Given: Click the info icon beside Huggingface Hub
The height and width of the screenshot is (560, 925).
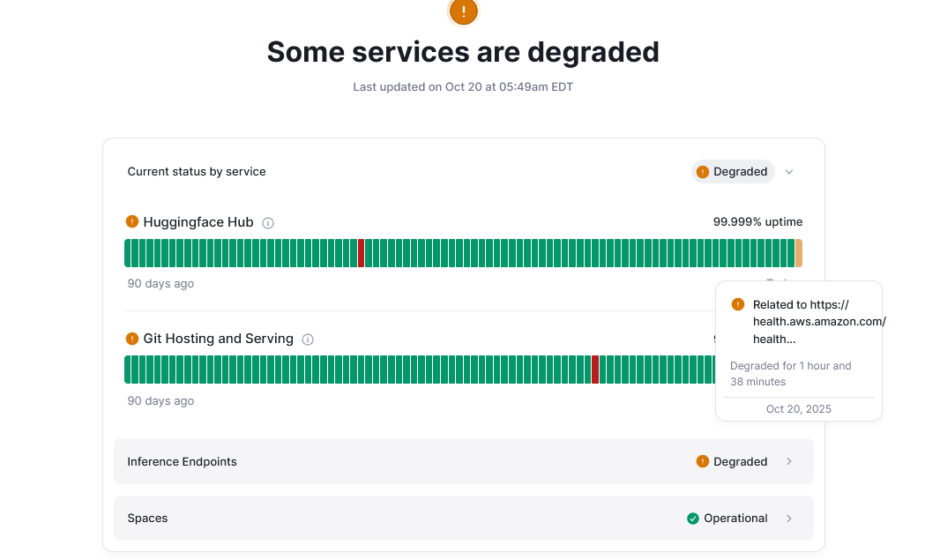Looking at the screenshot, I should pos(268,223).
